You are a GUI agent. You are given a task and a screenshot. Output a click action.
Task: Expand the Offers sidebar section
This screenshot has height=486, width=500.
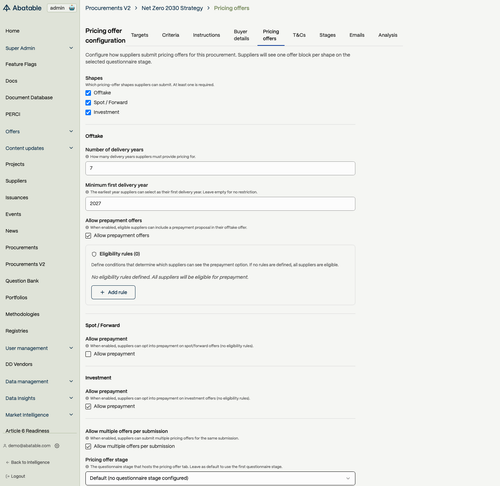39,131
